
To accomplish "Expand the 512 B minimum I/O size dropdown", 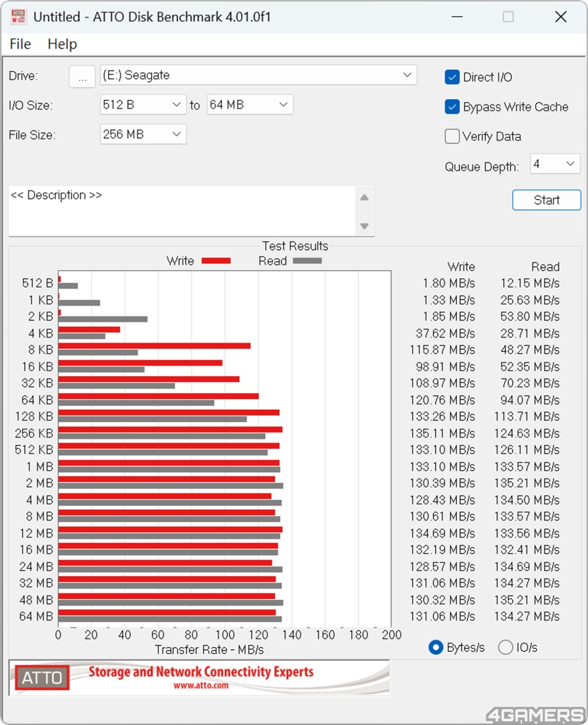I will point(143,105).
